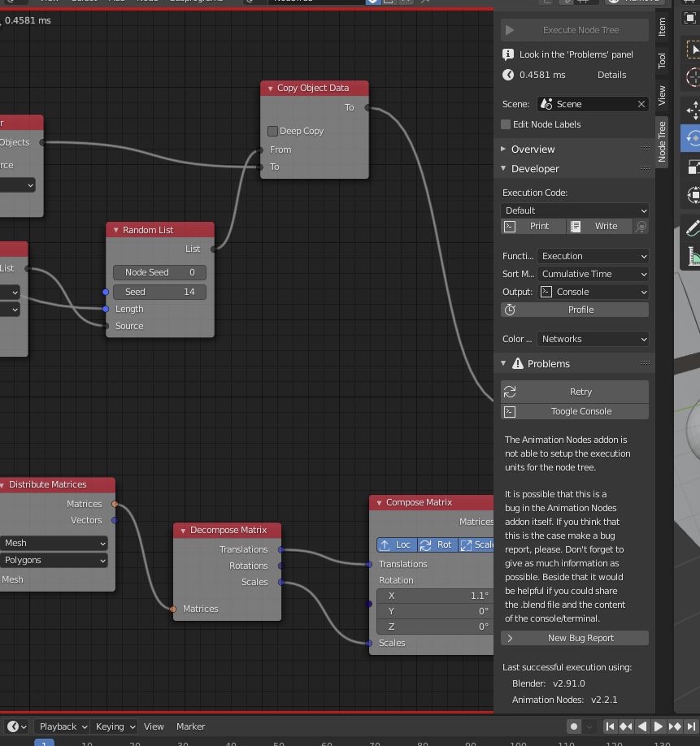Open the Sort Mode dropdown showing Cumulative Time
Viewport: 700px width, 746px height.
(593, 274)
